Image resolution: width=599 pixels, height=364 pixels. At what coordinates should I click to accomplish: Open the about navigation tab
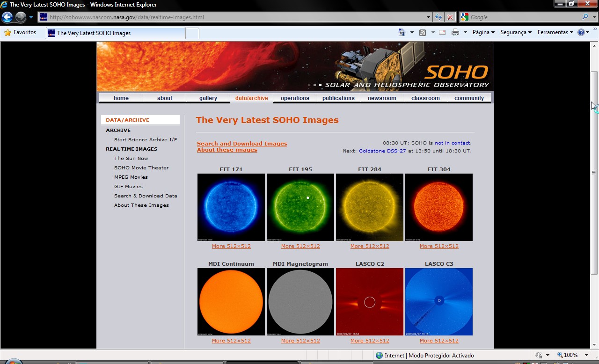(x=164, y=98)
